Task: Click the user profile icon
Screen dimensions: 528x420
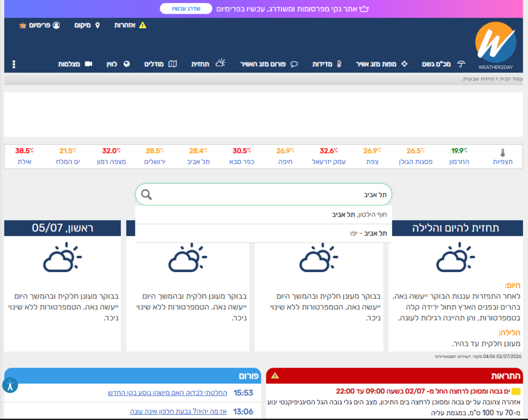Action: pyautogui.click(x=56, y=25)
